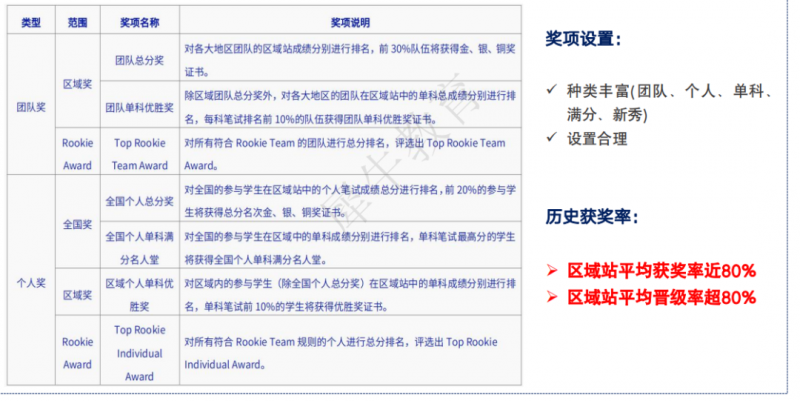Click red arrow bullet before 区域站平均晋级率超80%
This screenshot has width=800, height=401.
(x=552, y=296)
